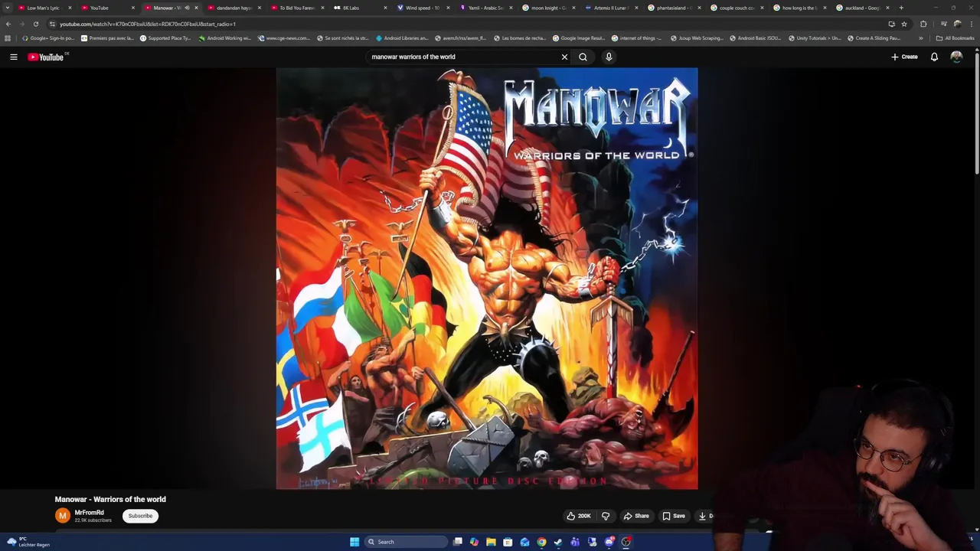Open Microsoft Teams from taskbar
980x551 pixels.
click(575, 542)
